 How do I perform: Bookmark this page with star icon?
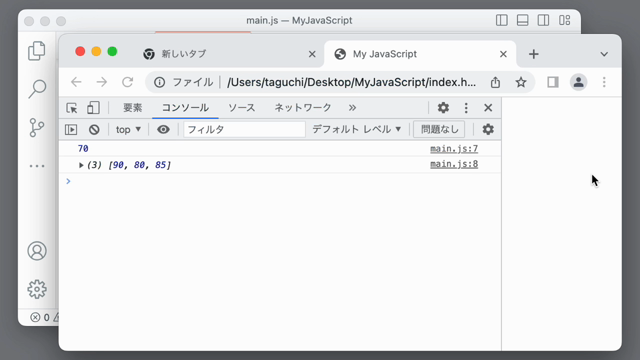(x=521, y=82)
